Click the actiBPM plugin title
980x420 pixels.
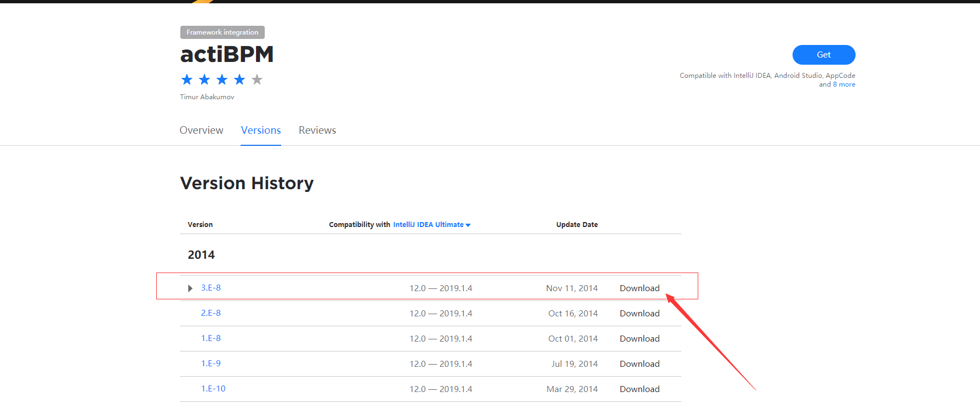(x=227, y=54)
